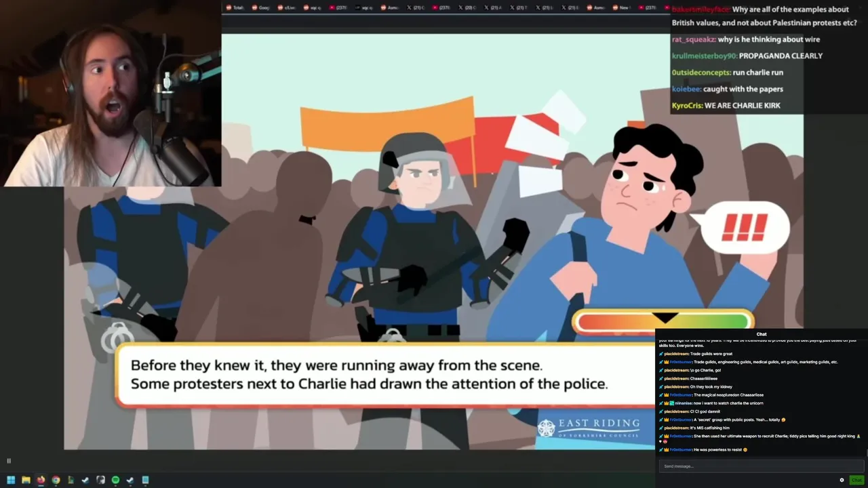Open the Windows Start menu
This screenshot has width=868, height=488.
(x=11, y=480)
